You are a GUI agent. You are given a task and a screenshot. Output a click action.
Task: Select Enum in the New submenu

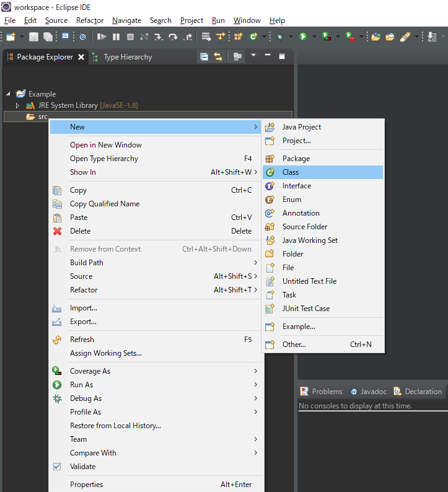pyautogui.click(x=323, y=200)
